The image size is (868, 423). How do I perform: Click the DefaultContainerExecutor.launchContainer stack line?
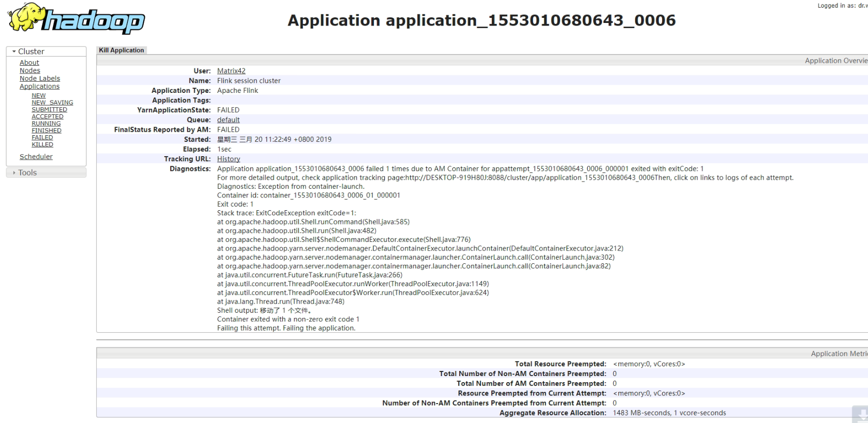click(x=420, y=248)
